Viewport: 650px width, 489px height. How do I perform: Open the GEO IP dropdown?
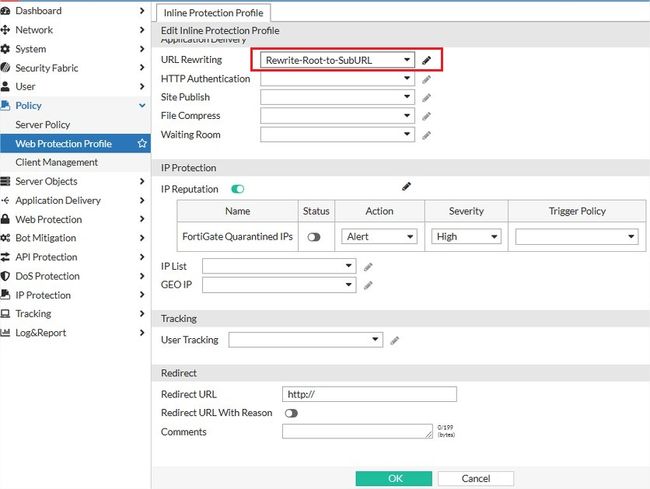(279, 285)
